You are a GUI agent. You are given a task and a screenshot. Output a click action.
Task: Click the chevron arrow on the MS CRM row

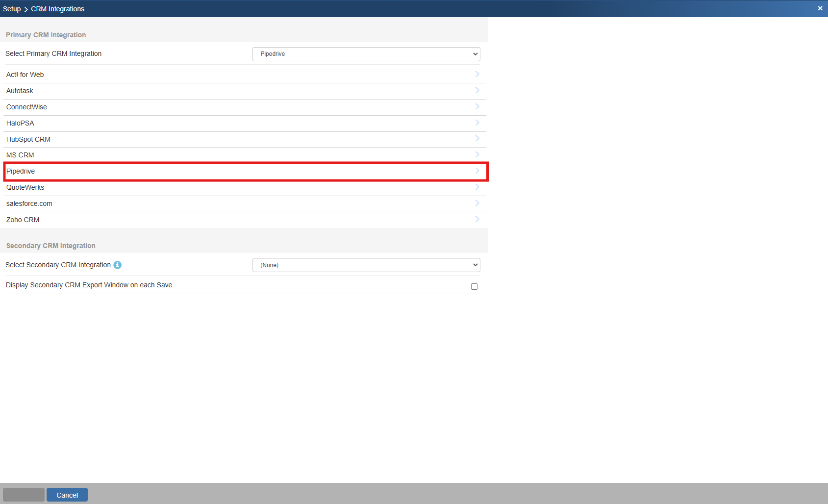pos(477,155)
